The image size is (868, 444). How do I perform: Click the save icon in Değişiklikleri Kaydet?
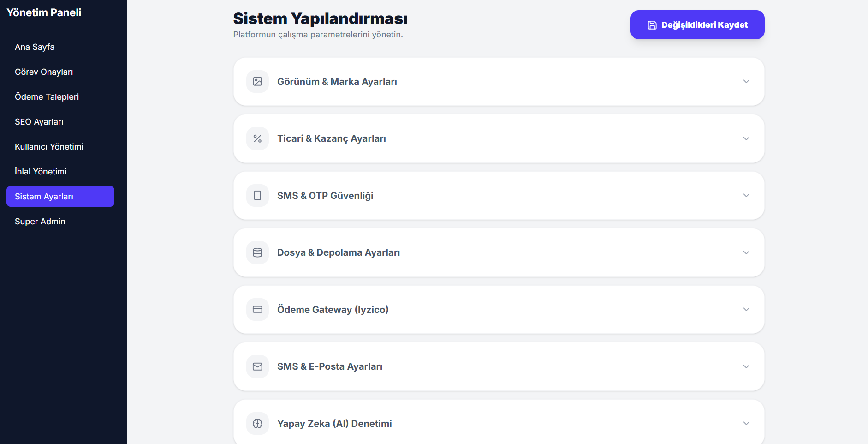pyautogui.click(x=652, y=25)
